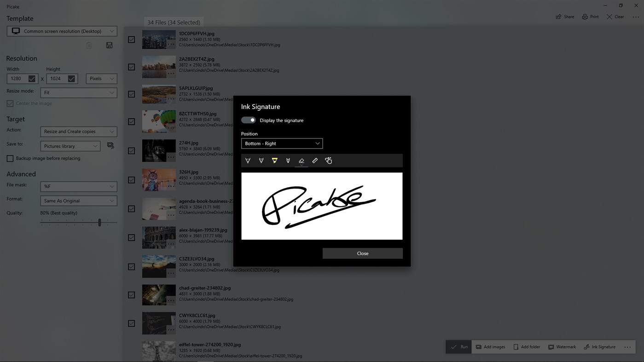Select the highlighter tool for the signature
The width and height of the screenshot is (644, 362).
click(x=275, y=160)
